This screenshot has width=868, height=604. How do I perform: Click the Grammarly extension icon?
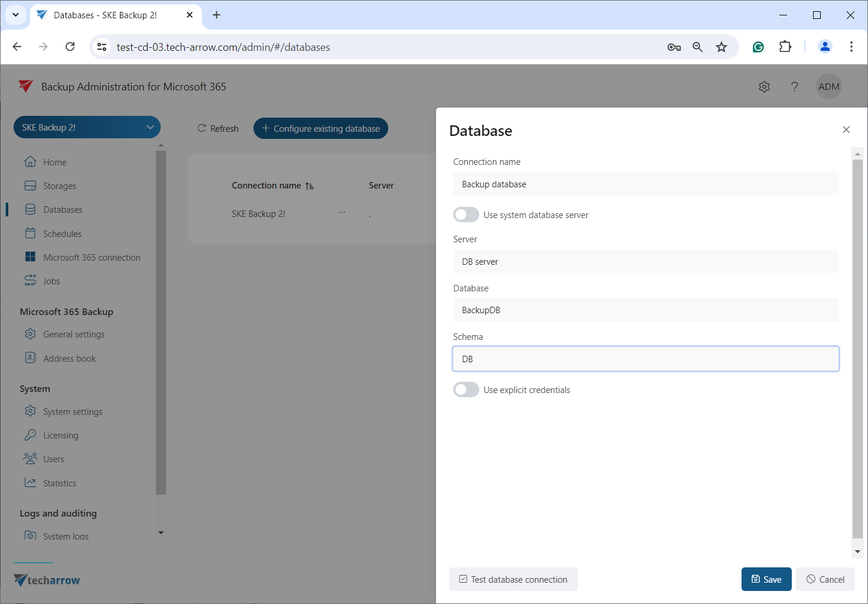click(758, 47)
